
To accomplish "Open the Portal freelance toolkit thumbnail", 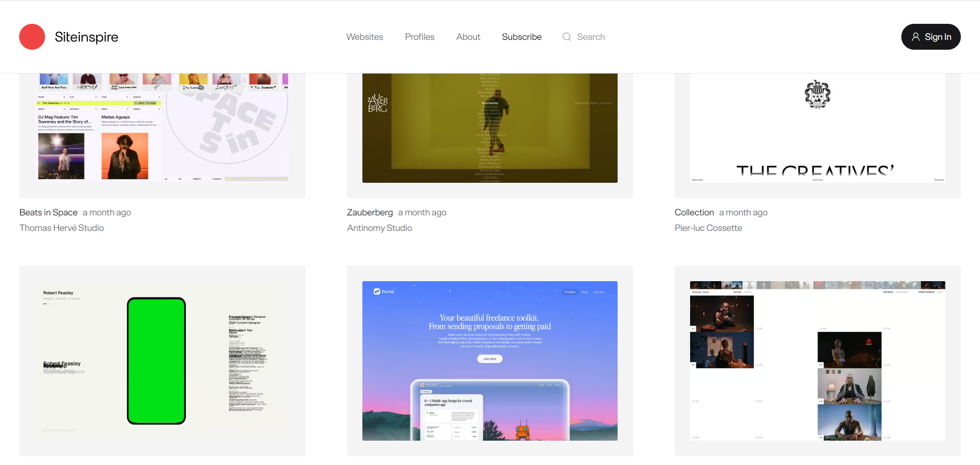I will point(490,361).
